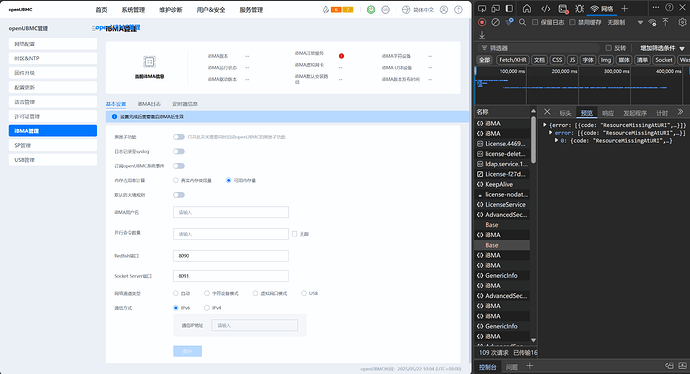Click the inspect element picker icon in DevTools

(482, 8)
